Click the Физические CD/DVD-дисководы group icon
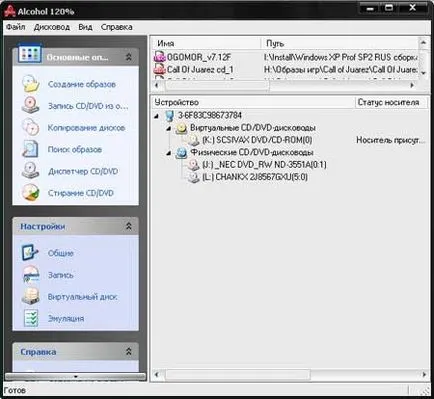This screenshot has height=399, width=434. (181, 152)
